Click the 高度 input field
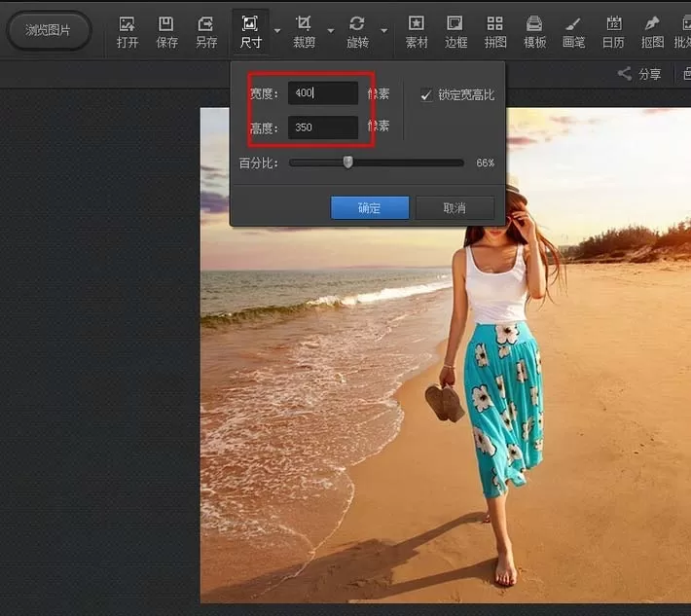691x616 pixels. pos(323,127)
